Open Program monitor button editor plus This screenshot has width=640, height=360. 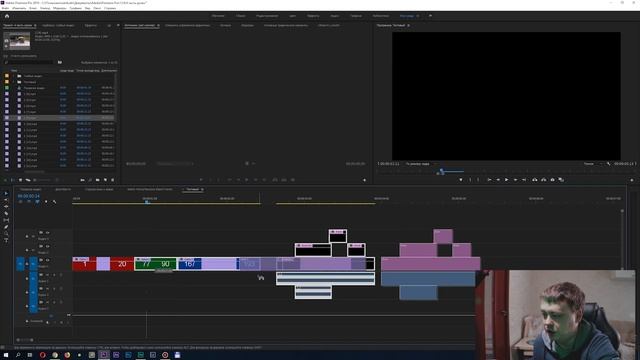(x=632, y=180)
